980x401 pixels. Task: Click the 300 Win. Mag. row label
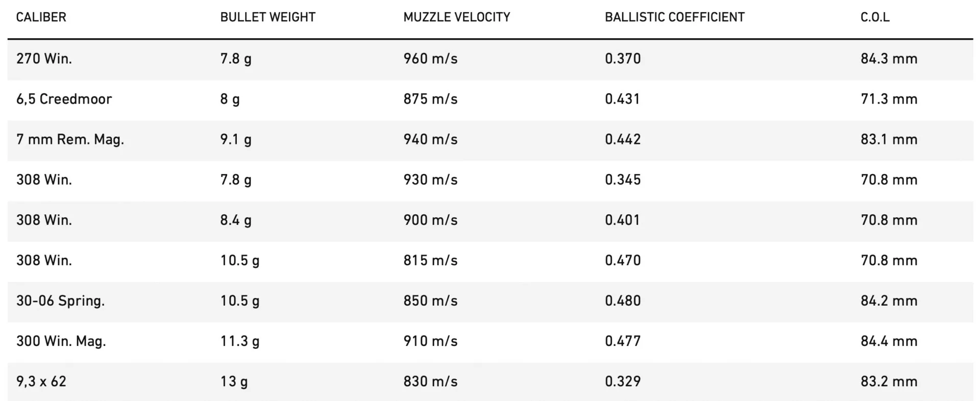click(61, 341)
